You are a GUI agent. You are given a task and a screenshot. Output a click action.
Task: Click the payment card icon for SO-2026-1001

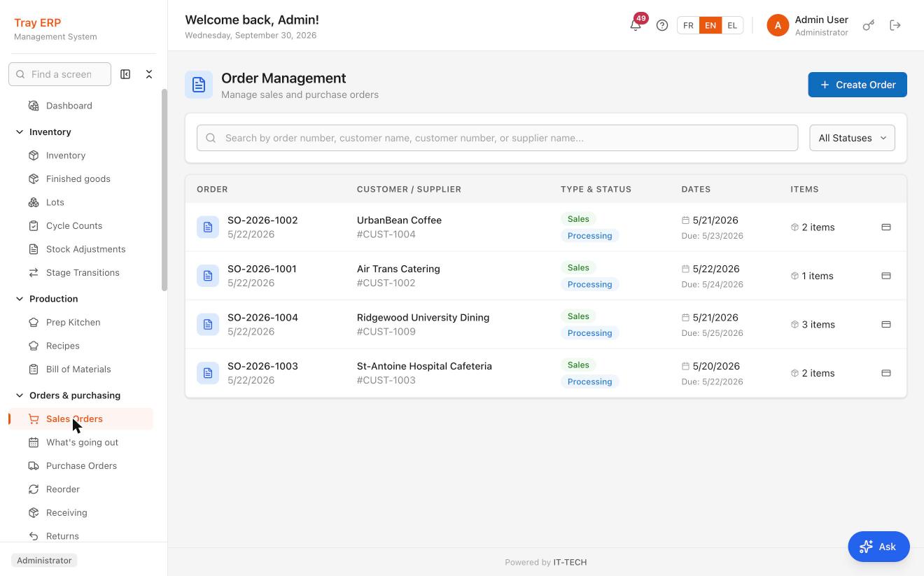coord(886,276)
